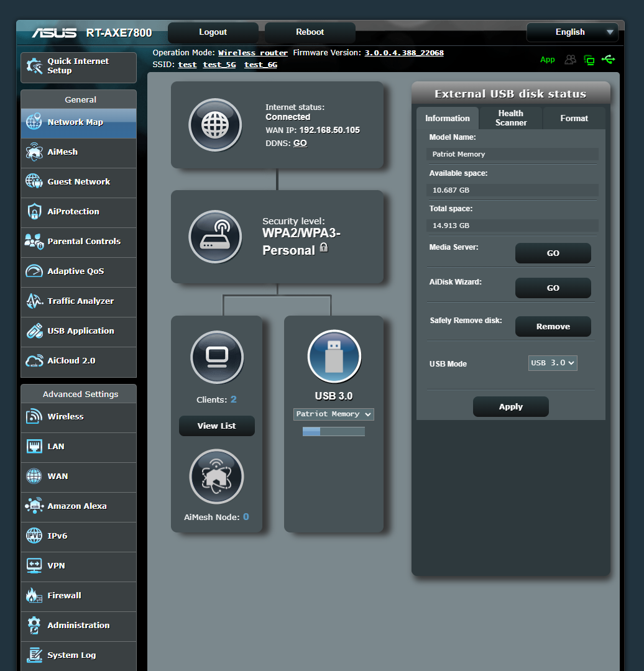Switch to the Format tab
The width and height of the screenshot is (644, 671).
pos(574,118)
